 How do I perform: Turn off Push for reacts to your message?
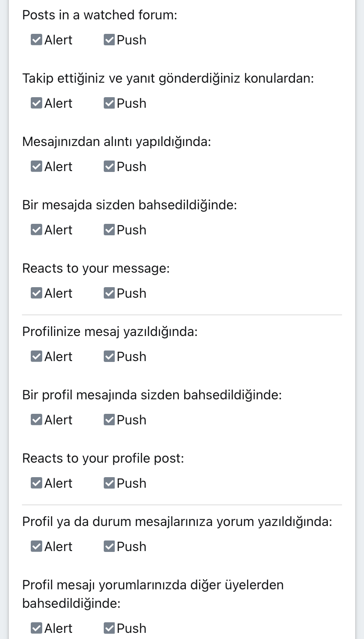(x=109, y=293)
